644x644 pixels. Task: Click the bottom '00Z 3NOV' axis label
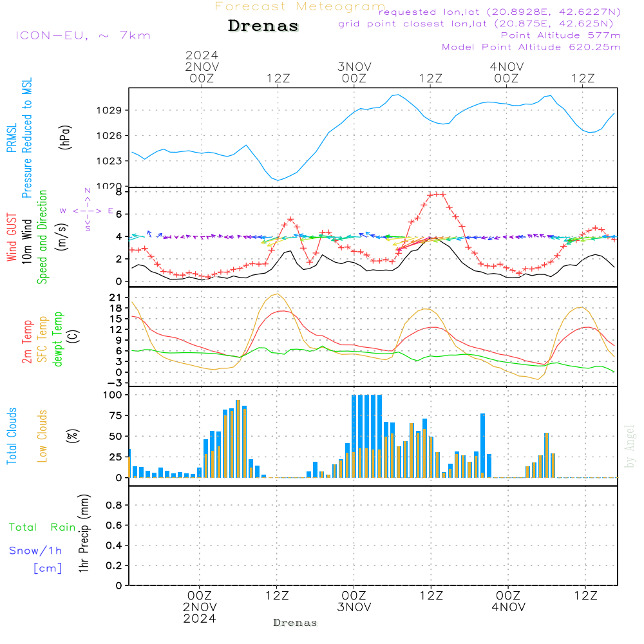(x=354, y=601)
